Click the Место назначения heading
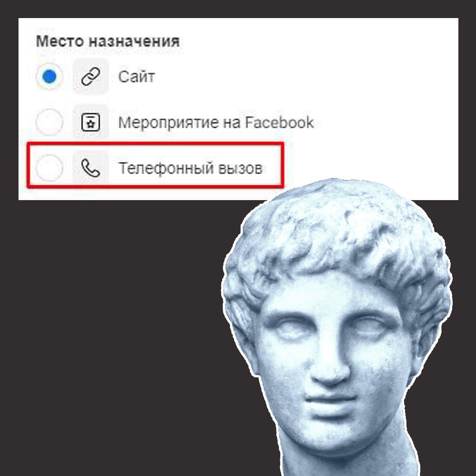Image resolution: width=476 pixels, height=476 pixels. tap(108, 41)
